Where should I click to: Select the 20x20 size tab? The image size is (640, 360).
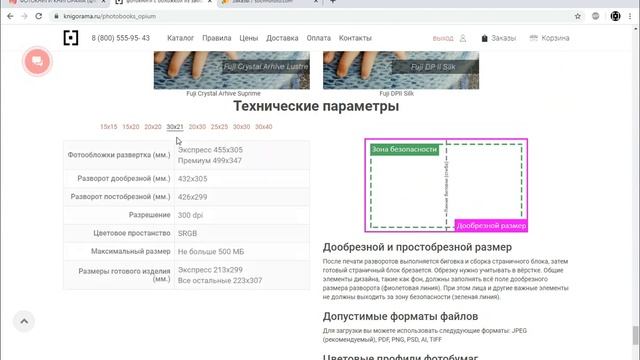[153, 127]
